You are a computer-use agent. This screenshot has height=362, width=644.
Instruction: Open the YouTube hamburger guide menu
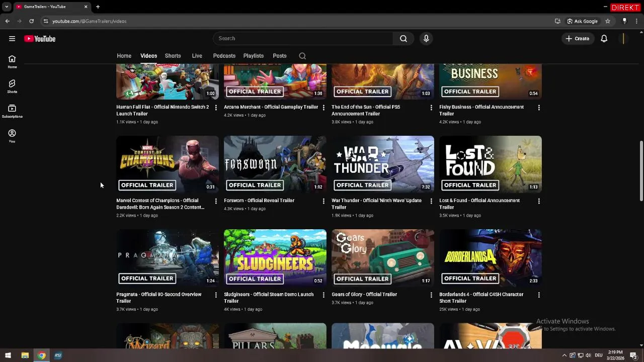(x=12, y=39)
